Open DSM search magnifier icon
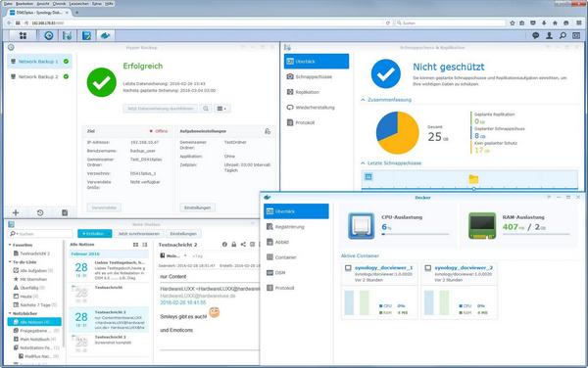 (x=563, y=35)
